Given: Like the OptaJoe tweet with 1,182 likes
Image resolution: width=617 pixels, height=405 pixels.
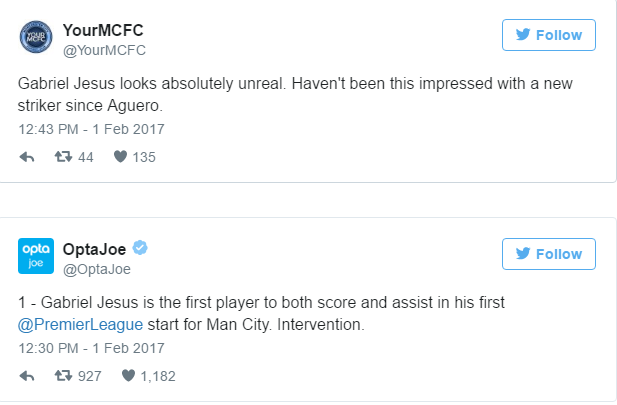Looking at the screenshot, I should point(128,375).
